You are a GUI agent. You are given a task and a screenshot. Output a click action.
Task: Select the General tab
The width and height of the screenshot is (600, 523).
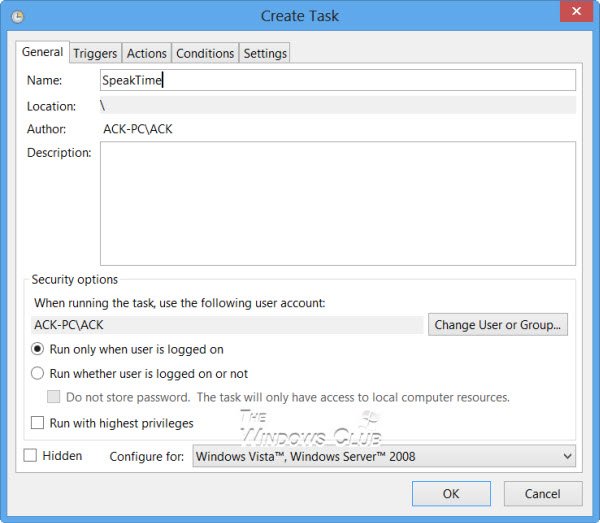(42, 52)
